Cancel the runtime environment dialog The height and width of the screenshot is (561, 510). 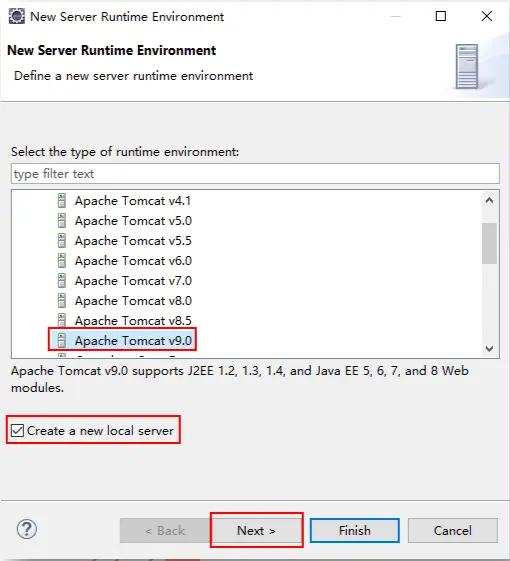click(x=453, y=530)
